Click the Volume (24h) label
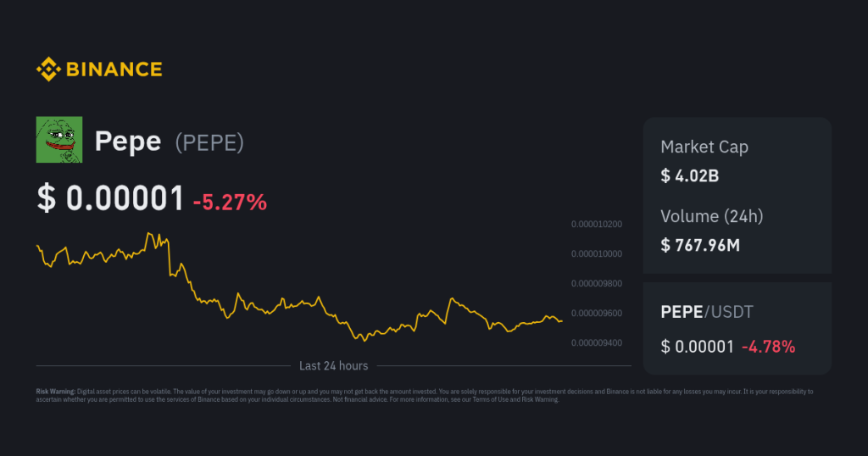This screenshot has width=868, height=456. (711, 216)
